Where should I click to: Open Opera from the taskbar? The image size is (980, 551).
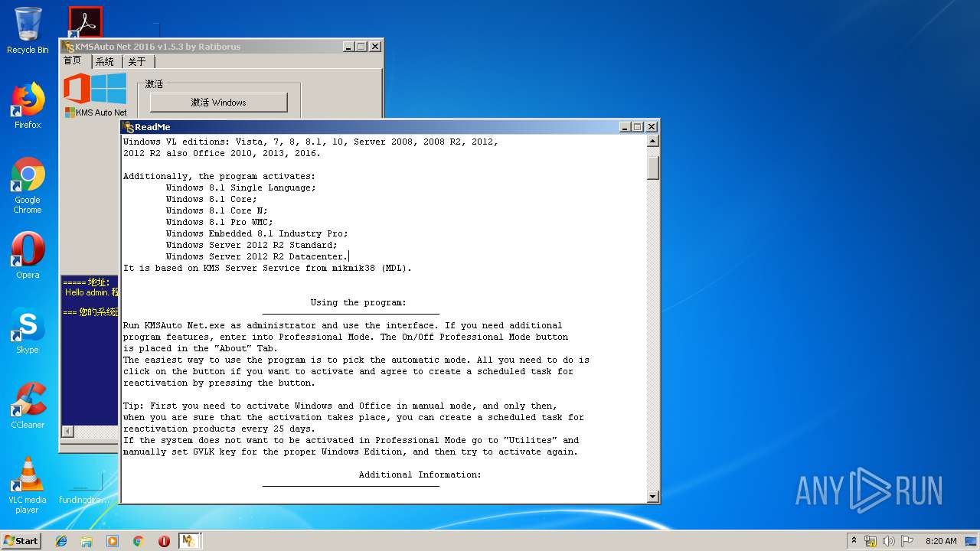pos(164,541)
